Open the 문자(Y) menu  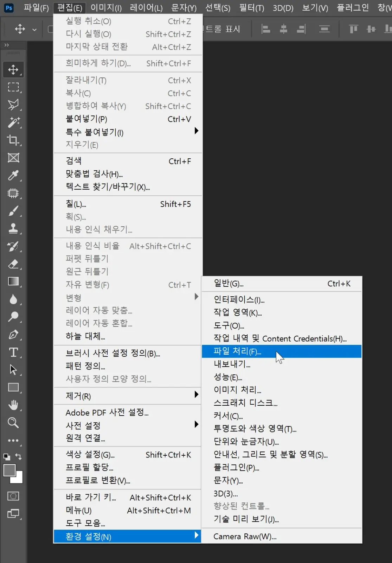coord(184,7)
